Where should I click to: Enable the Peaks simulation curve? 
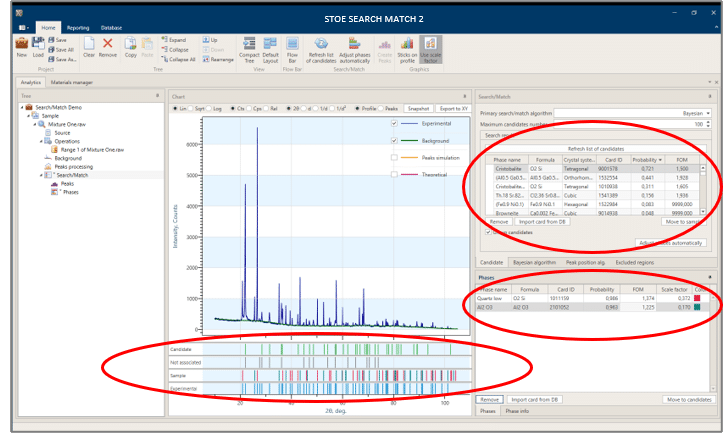coord(394,158)
